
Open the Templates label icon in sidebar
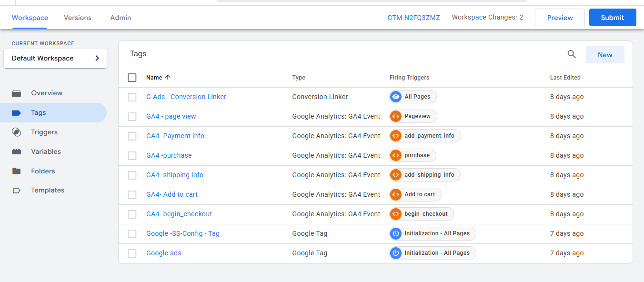(x=17, y=191)
